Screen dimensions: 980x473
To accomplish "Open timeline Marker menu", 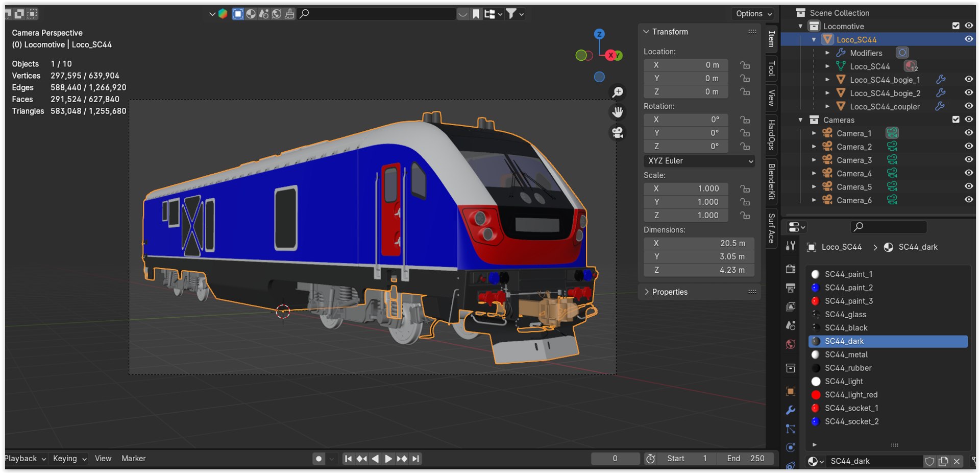I will (x=134, y=459).
